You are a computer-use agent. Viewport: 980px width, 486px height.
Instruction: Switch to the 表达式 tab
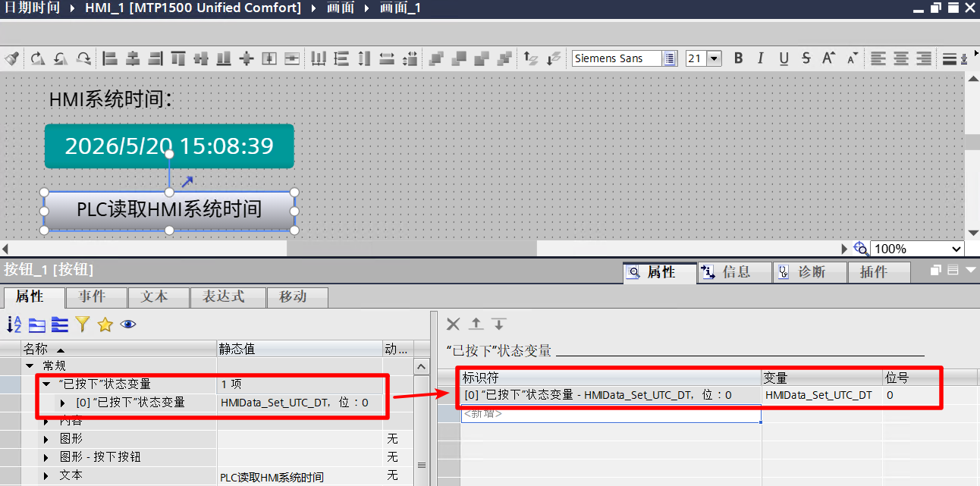coord(223,296)
